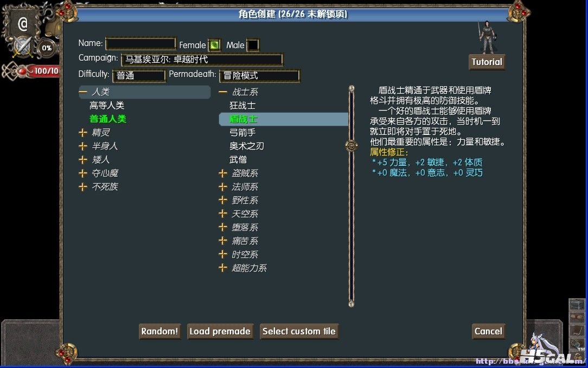Image resolution: width=588 pixels, height=368 pixels.
Task: Expand the 时空系 class category
Action: click(223, 254)
